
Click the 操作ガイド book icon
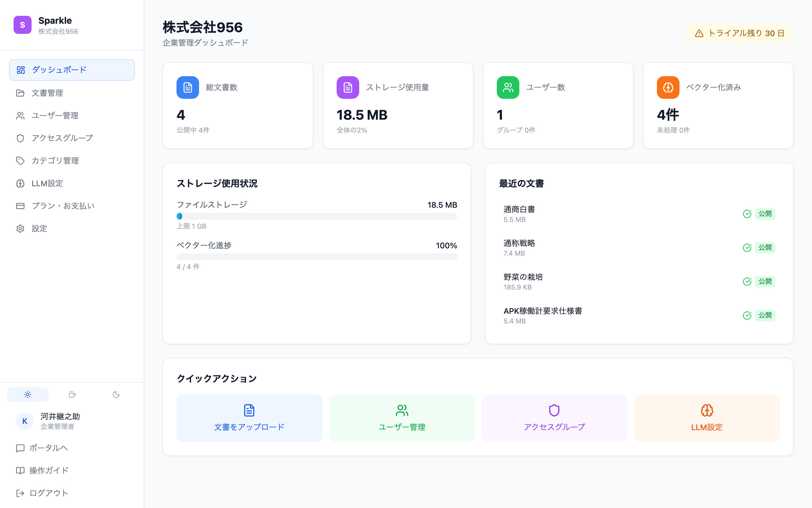tap(20, 471)
